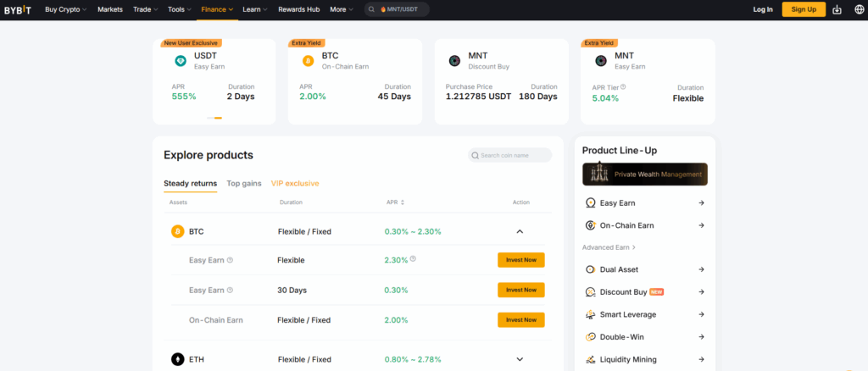This screenshot has height=371, width=868.
Task: Expand the Advanced Earn section
Action: coord(609,247)
